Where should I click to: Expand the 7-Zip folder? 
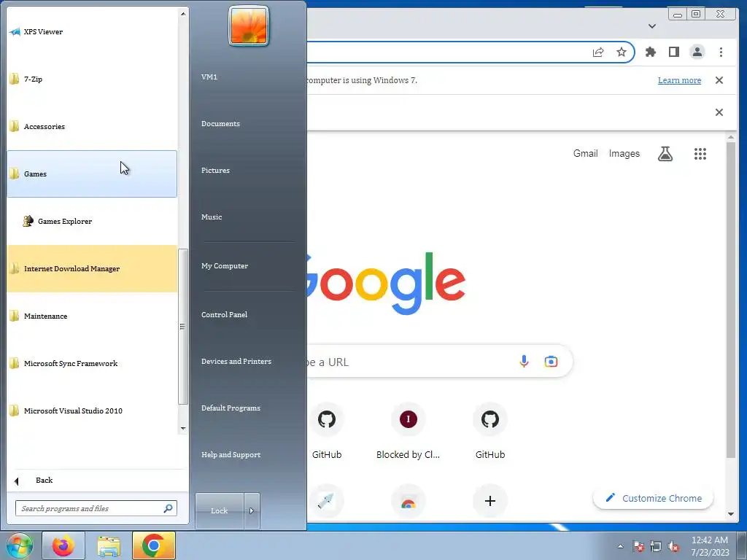coord(91,79)
